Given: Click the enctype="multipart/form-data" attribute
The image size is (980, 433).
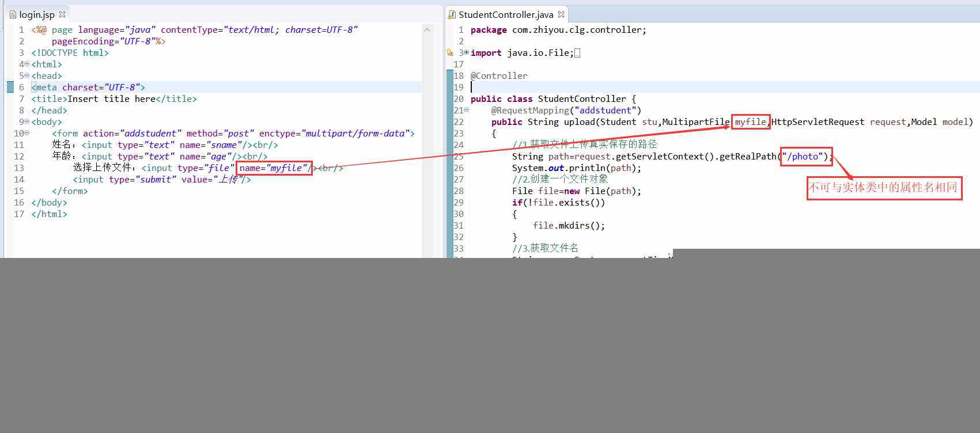Looking at the screenshot, I should point(334,134).
